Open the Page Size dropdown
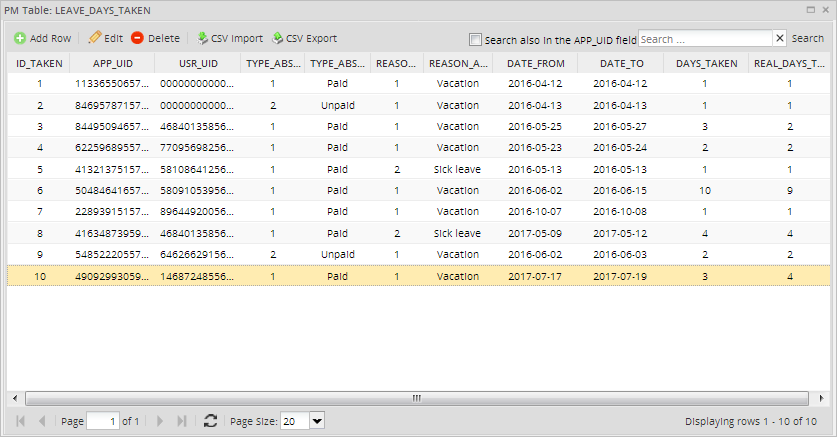This screenshot has height=437, width=837. 318,421
